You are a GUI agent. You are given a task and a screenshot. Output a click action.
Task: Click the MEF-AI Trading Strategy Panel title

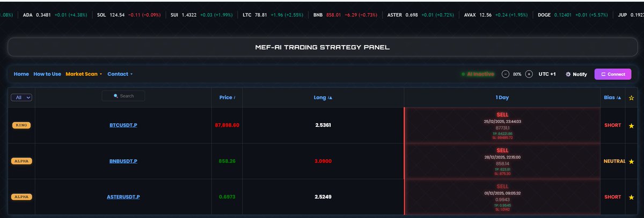coord(322,47)
